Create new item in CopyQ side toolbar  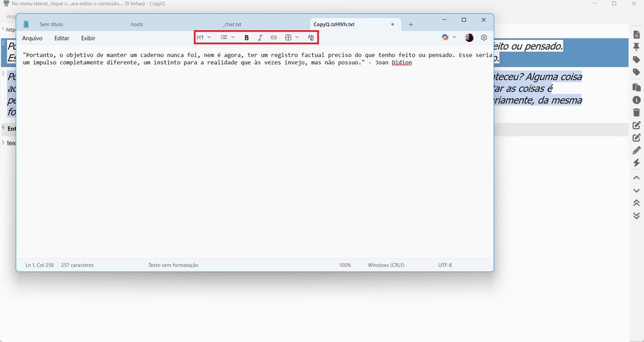636,34
